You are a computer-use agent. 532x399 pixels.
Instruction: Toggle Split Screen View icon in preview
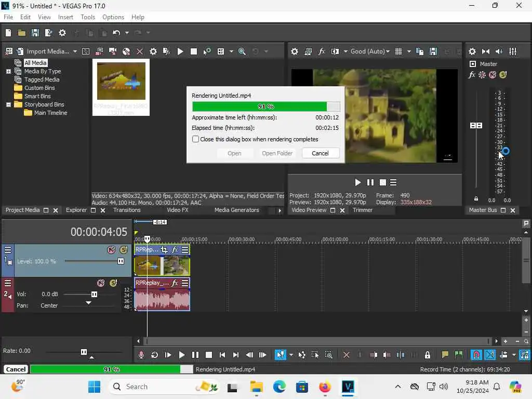coord(335,51)
